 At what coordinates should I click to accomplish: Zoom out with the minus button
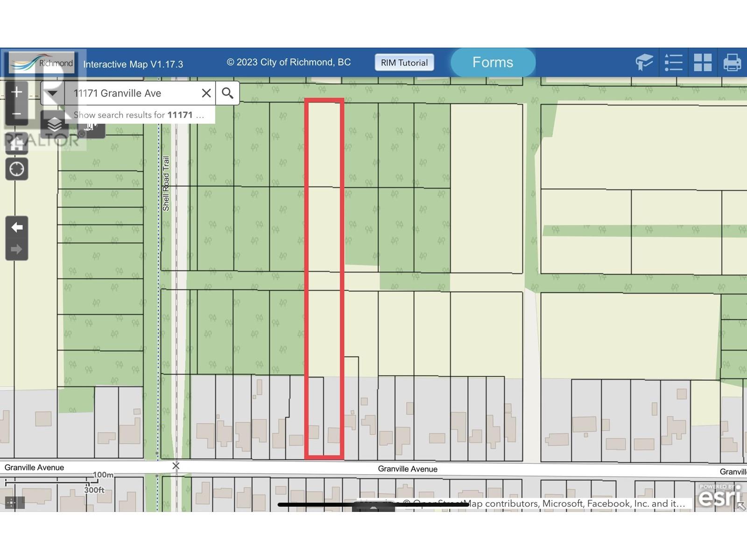click(17, 114)
